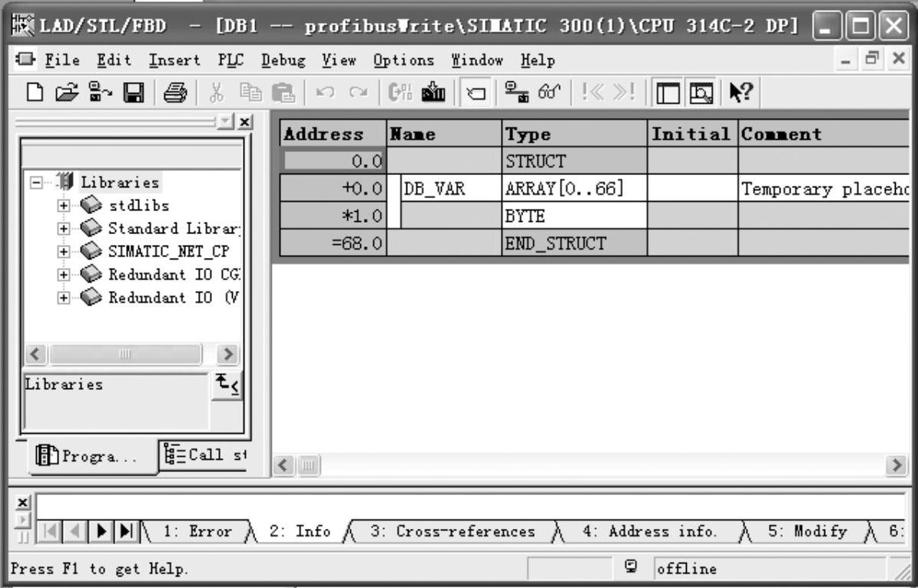This screenshot has height=588, width=918.
Task: Open the Insert menu
Action: pos(174,61)
